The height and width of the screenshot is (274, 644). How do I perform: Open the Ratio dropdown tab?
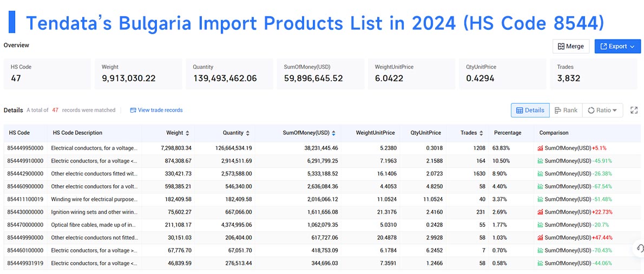tap(602, 110)
